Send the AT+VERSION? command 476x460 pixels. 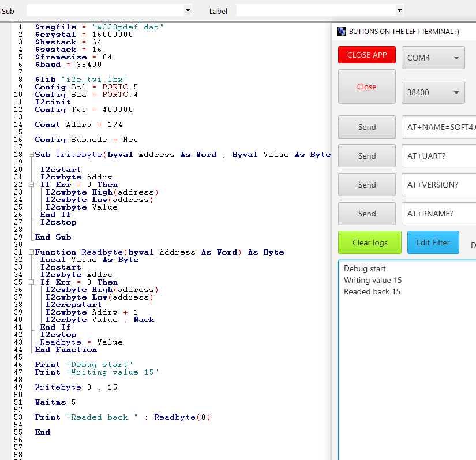pos(366,185)
